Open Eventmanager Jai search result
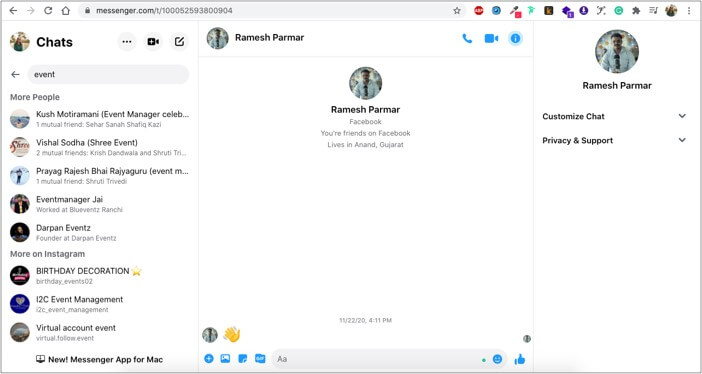 (x=99, y=204)
